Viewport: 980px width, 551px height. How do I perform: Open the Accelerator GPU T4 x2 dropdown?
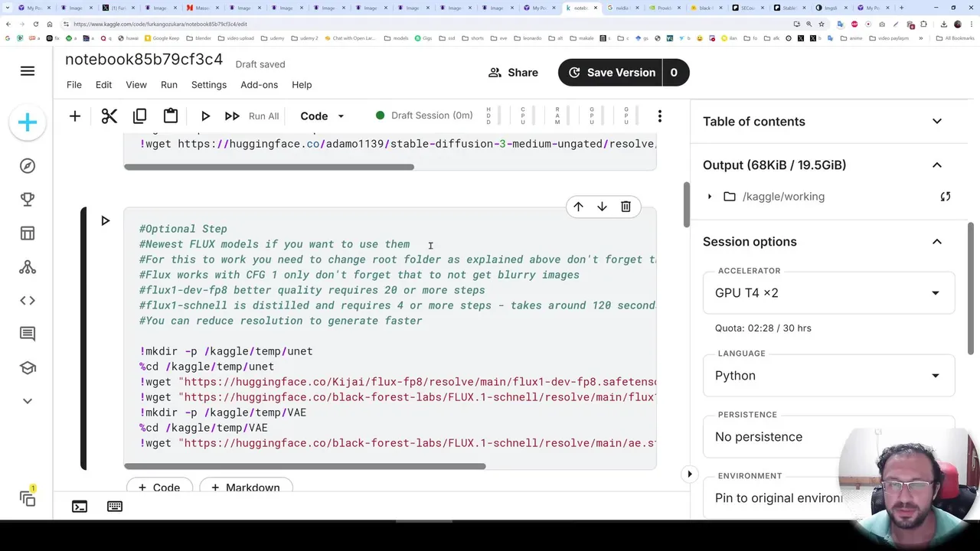coord(829,293)
